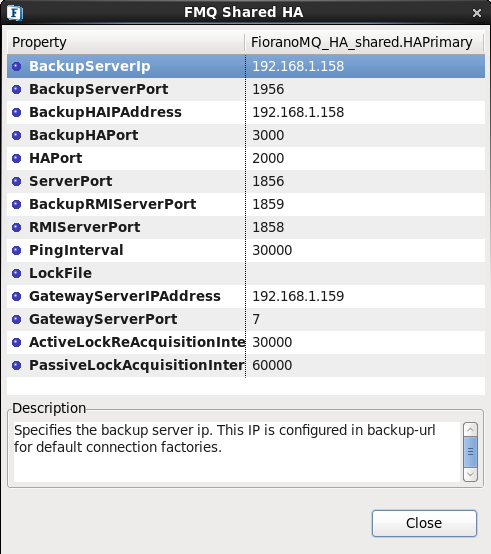Click the FioranoMQ_HA_shared.HAPrimary column header
The image size is (491, 554).
click(x=364, y=42)
